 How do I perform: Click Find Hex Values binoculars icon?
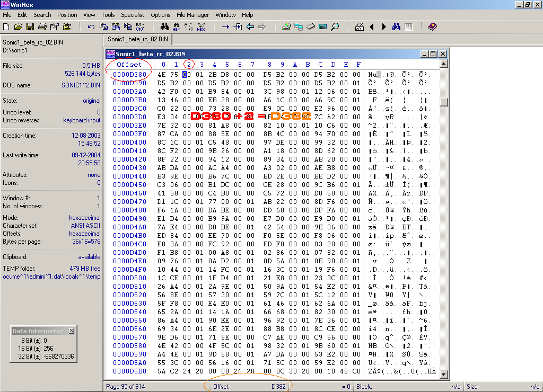[177, 26]
